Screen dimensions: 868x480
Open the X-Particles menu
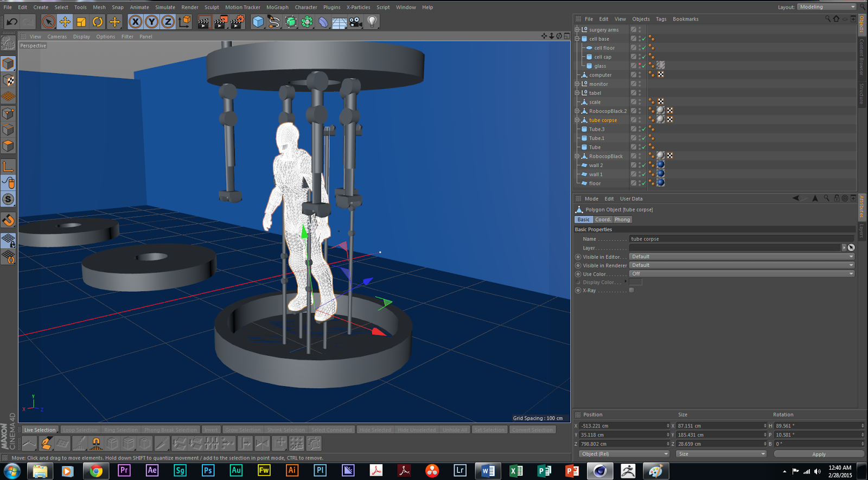pyautogui.click(x=358, y=7)
